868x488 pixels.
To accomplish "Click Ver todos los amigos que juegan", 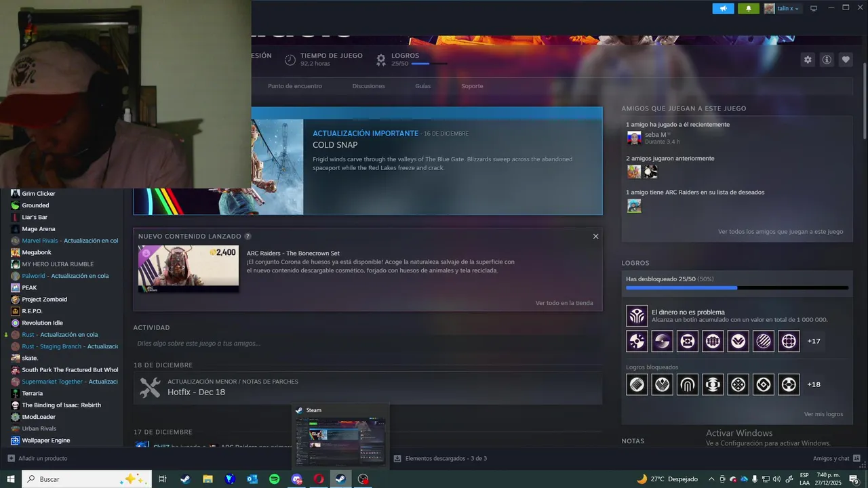I will click(781, 232).
